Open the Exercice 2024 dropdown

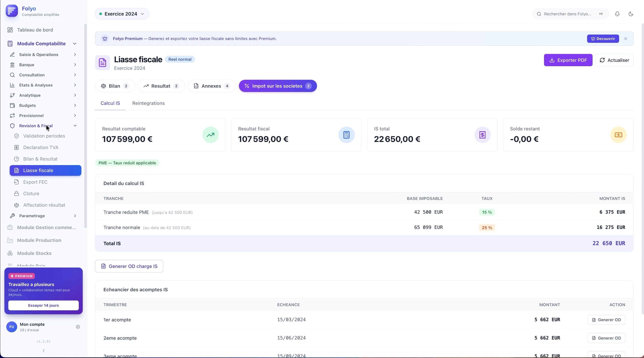122,14
